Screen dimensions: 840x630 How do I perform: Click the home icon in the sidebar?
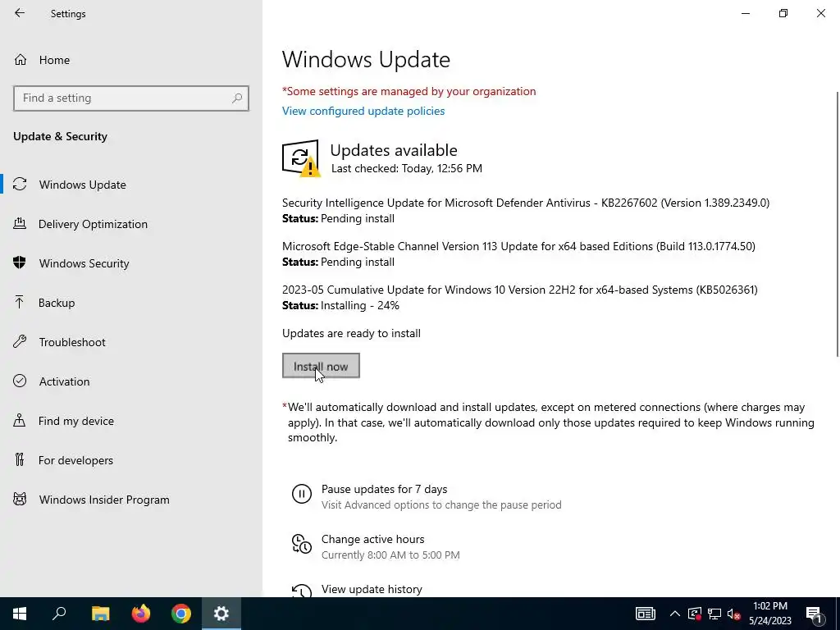(21, 59)
